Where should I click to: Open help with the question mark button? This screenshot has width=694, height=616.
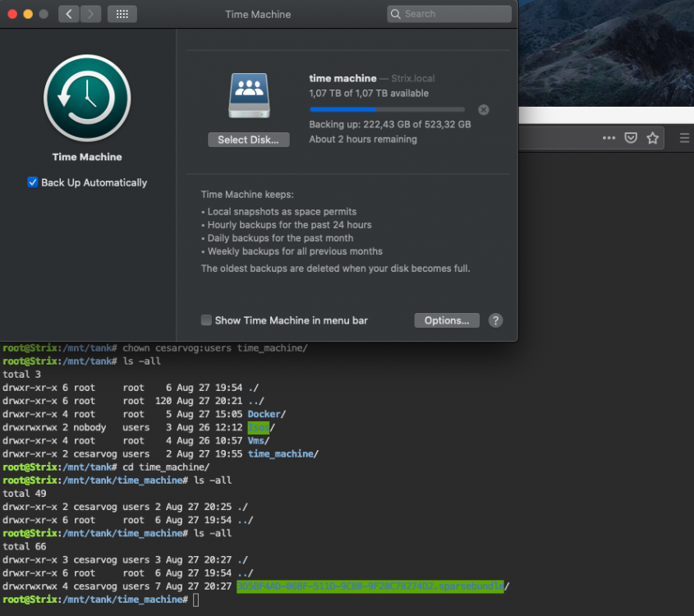[496, 320]
